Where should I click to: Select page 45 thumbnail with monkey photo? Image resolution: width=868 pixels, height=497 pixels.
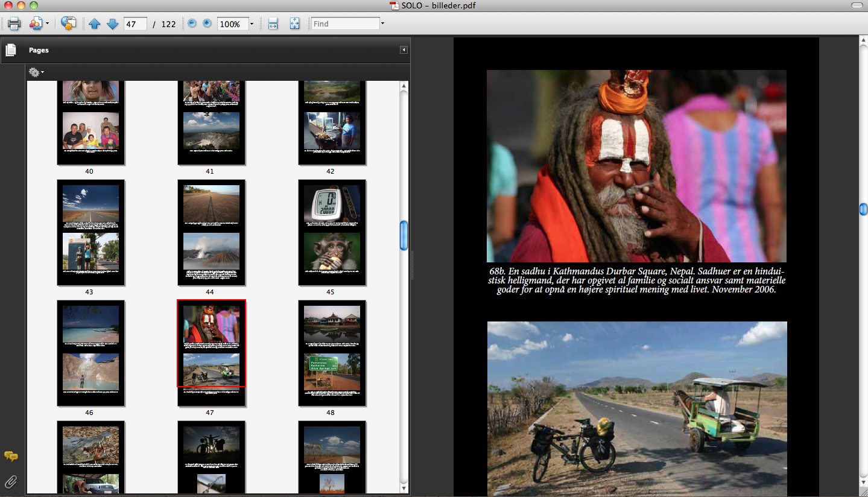tap(332, 232)
